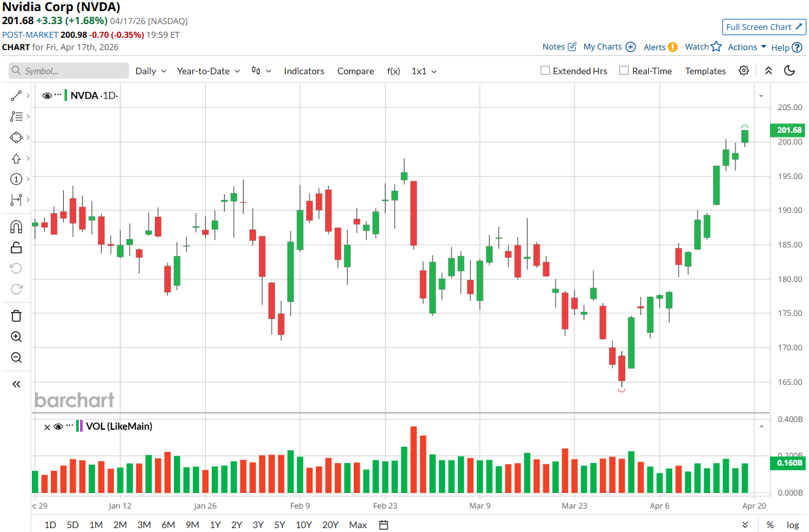Open chart settings gear
Image resolution: width=809 pixels, height=532 pixels.
744,71
